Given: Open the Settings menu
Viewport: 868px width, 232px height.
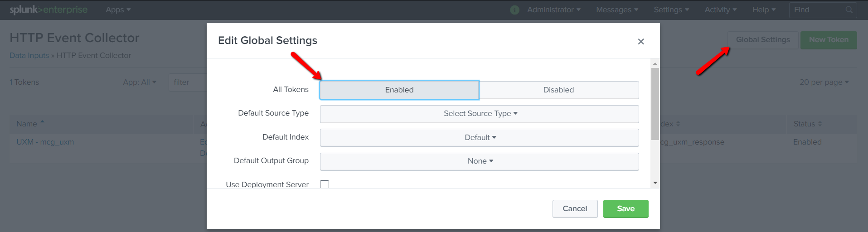Looking at the screenshot, I should (x=671, y=10).
